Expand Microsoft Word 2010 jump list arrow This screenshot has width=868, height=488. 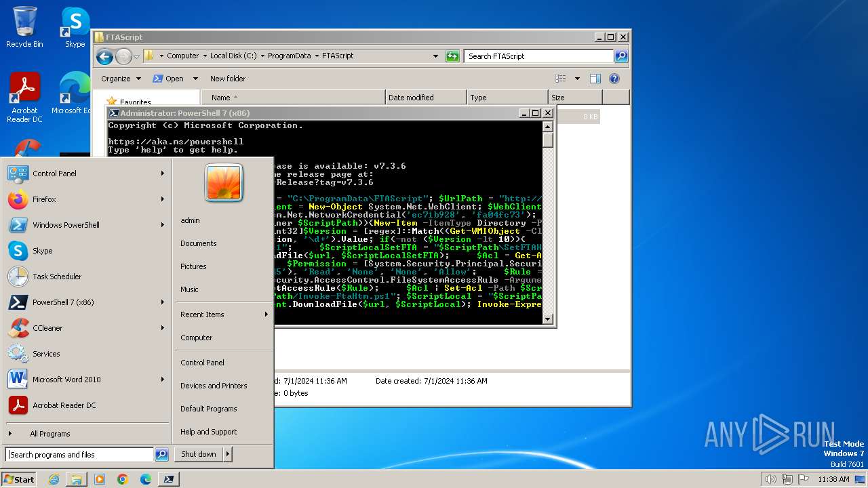click(x=163, y=380)
